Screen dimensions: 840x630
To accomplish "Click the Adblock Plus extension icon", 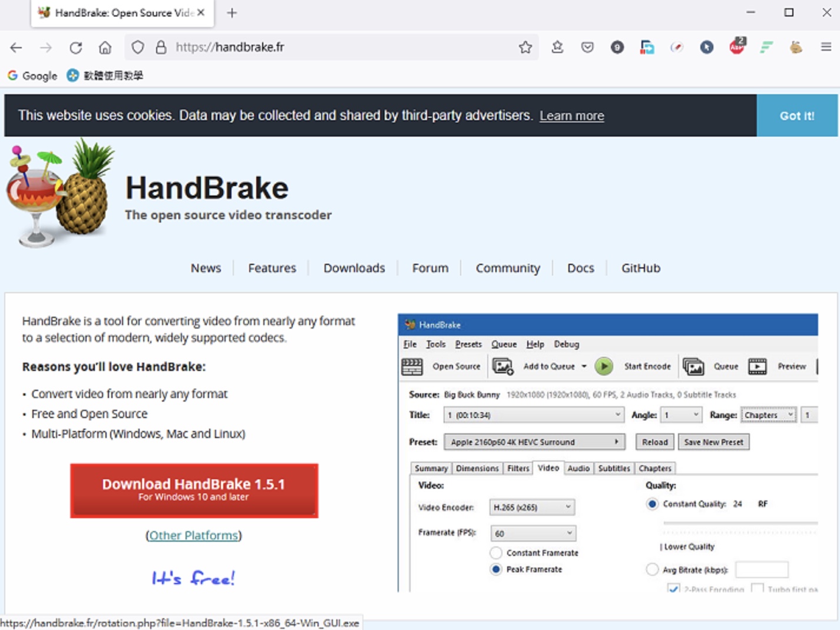I will [x=737, y=46].
